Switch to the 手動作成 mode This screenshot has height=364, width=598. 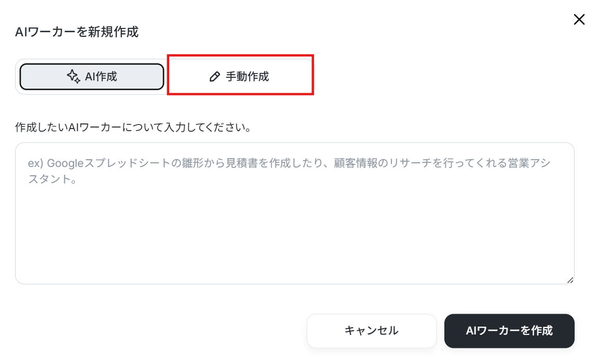click(240, 76)
